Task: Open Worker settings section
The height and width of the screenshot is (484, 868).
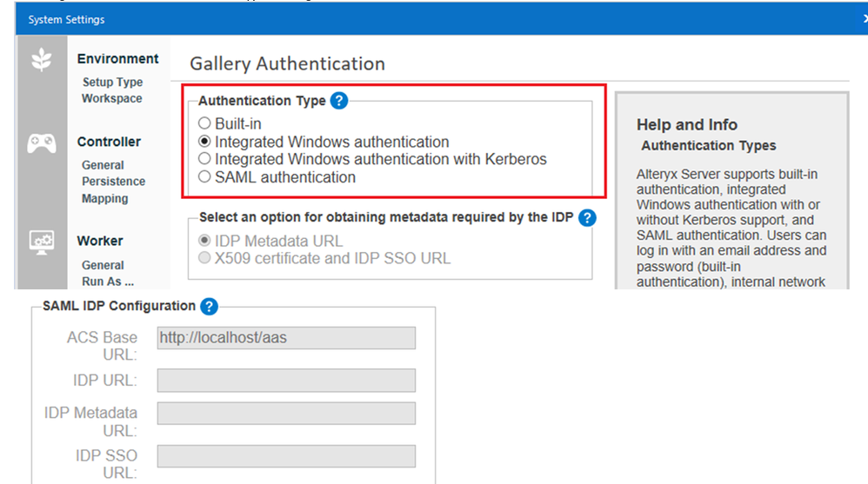Action: click(x=100, y=242)
